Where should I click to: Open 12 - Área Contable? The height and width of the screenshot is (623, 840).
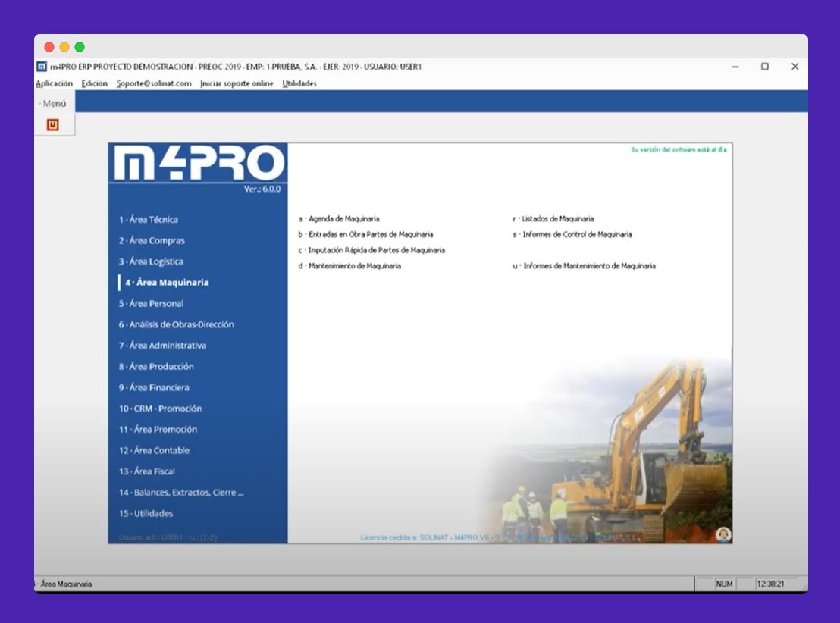pyautogui.click(x=155, y=450)
